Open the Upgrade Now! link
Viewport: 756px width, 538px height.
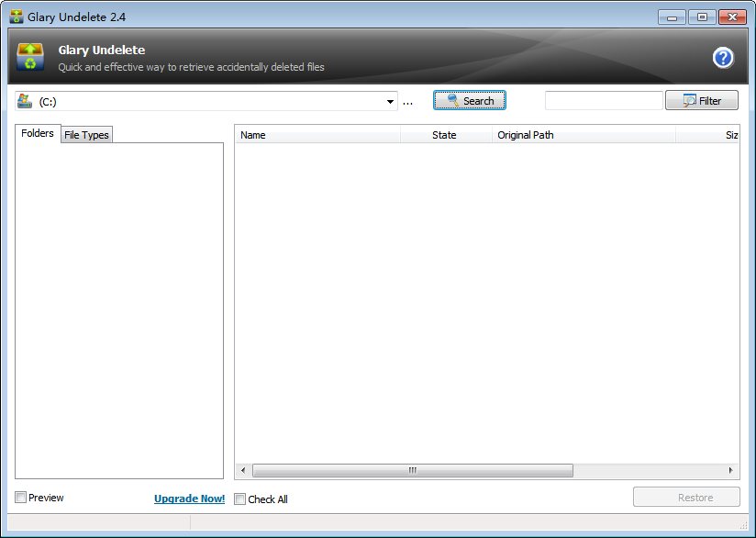189,499
